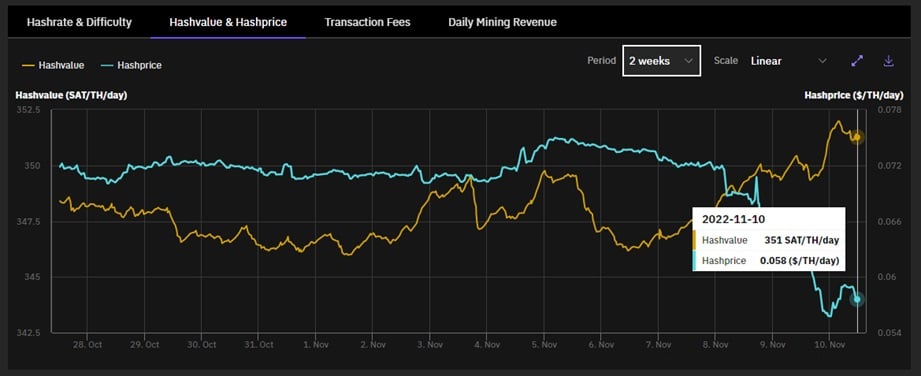
Task: Open the Period dropdown showing 2 weeks
Action: point(661,61)
